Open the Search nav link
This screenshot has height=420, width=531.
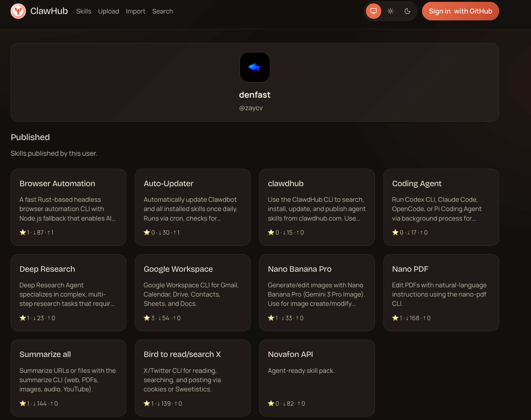(162, 11)
